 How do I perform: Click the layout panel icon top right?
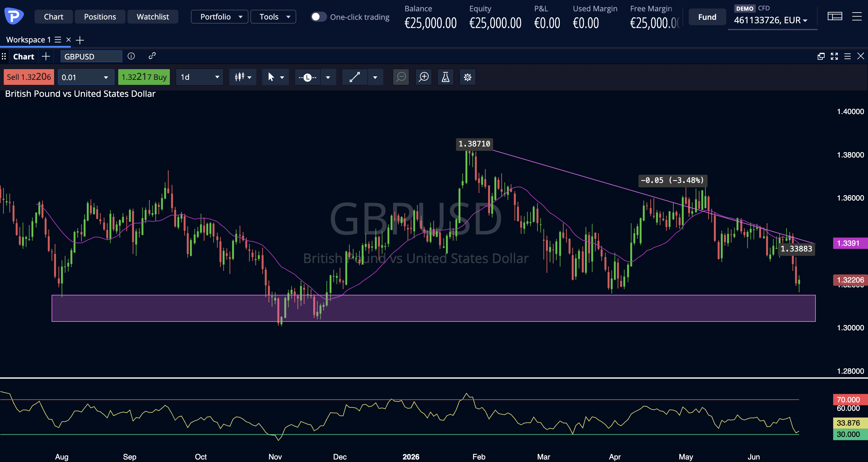pos(835,16)
